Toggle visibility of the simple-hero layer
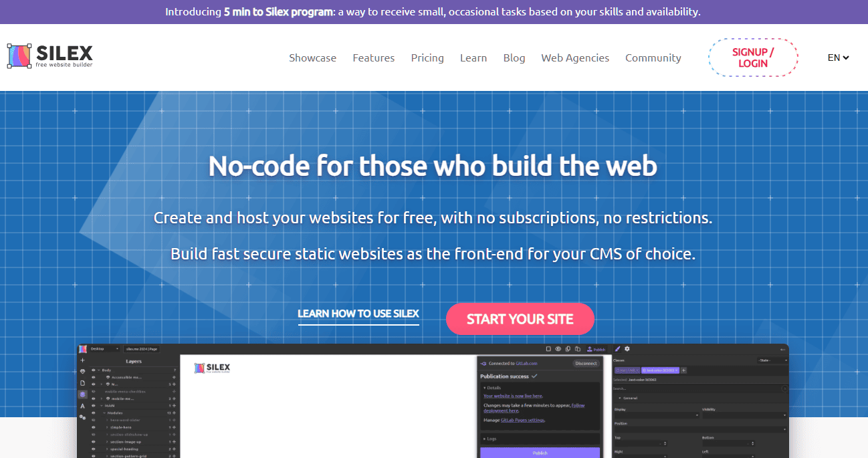The width and height of the screenshot is (868, 458). (94, 427)
